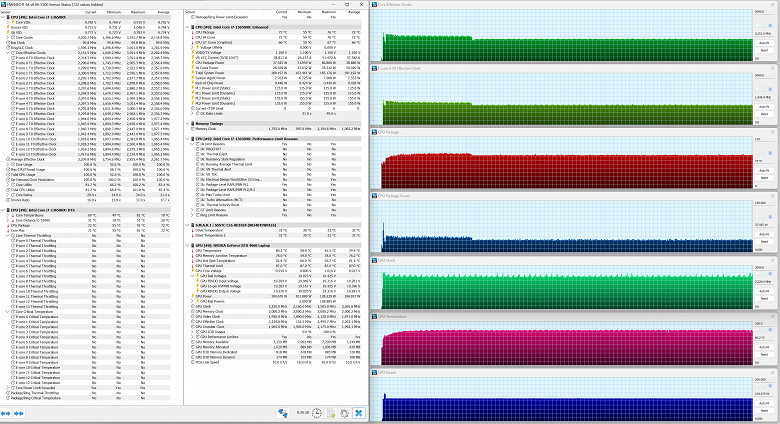The width and height of the screenshot is (780, 424).
Task: Expand the Core Temperatures group
Action: coord(7,214)
